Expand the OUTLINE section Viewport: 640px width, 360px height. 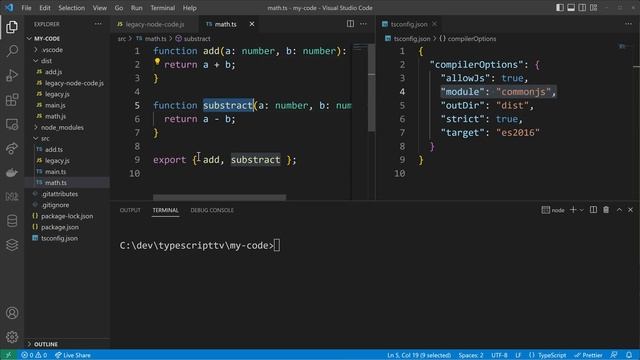[67, 344]
